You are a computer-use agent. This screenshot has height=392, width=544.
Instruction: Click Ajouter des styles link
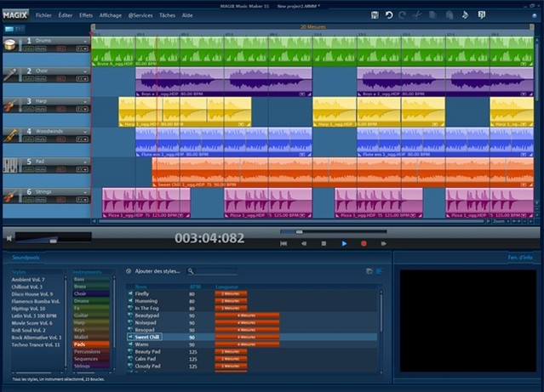[x=157, y=271]
